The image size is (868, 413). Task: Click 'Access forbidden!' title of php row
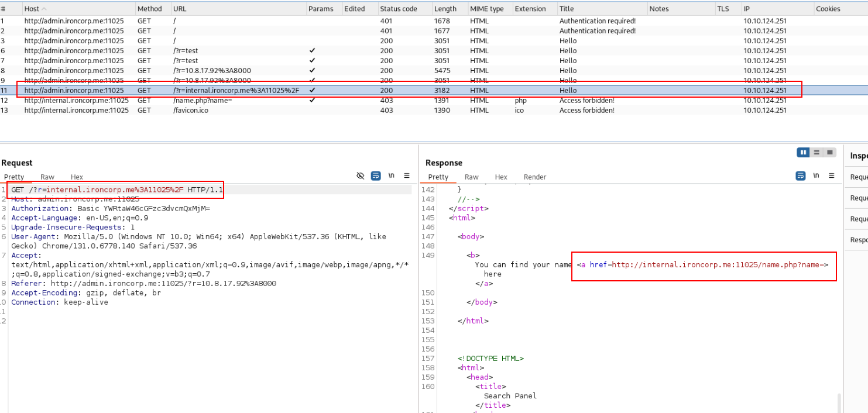click(587, 100)
